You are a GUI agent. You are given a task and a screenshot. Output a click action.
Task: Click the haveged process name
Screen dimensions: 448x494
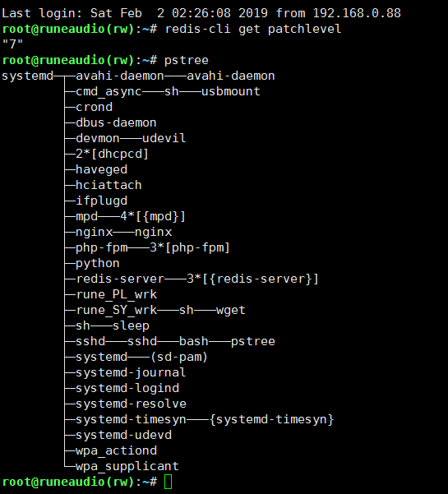tap(101, 169)
